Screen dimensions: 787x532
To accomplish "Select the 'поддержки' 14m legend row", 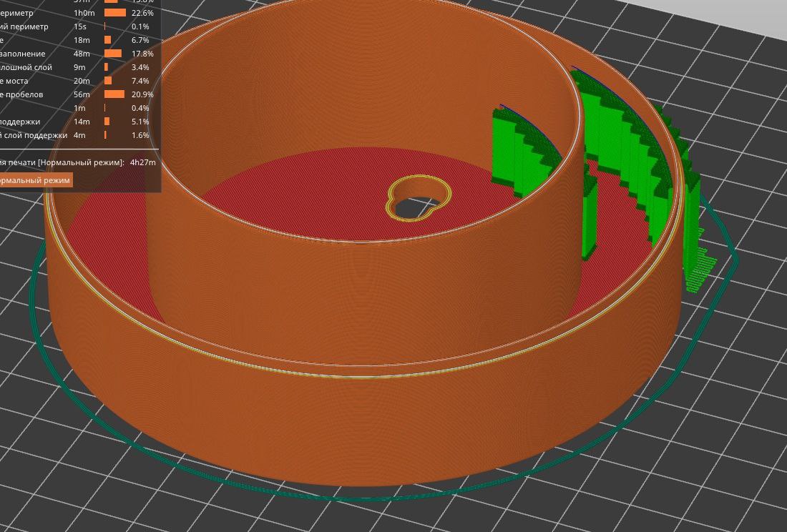I will pos(78,122).
